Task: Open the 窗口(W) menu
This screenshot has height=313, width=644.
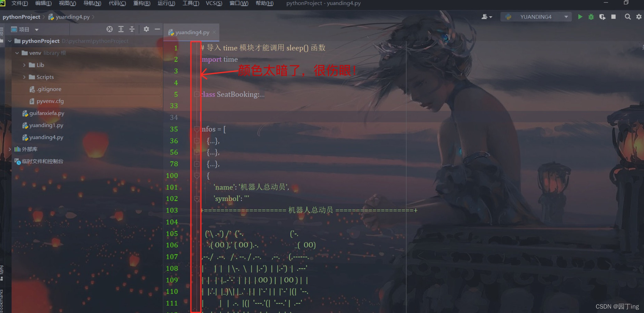Action: click(239, 3)
